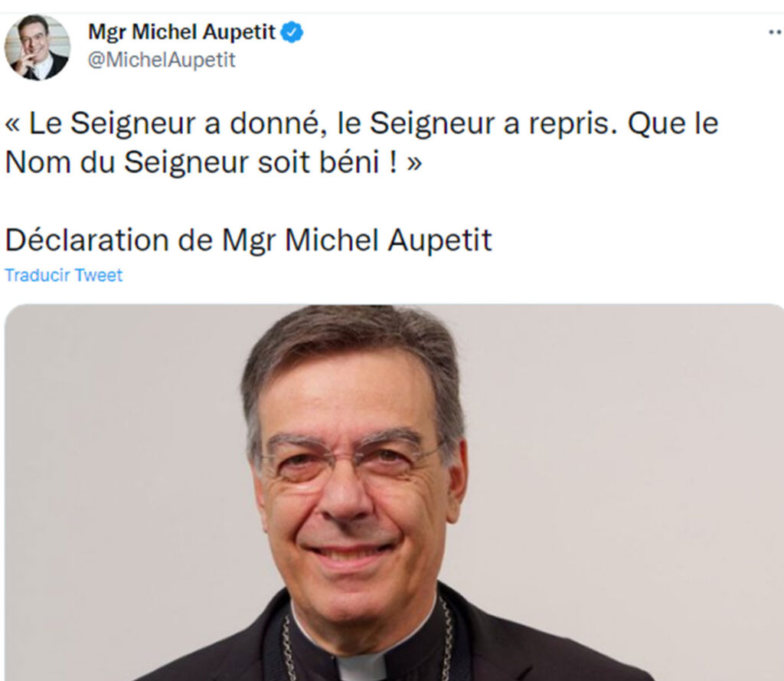The image size is (784, 681).
Task: Open Mgr Michel Aupetit's profile avatar
Action: coord(38,47)
